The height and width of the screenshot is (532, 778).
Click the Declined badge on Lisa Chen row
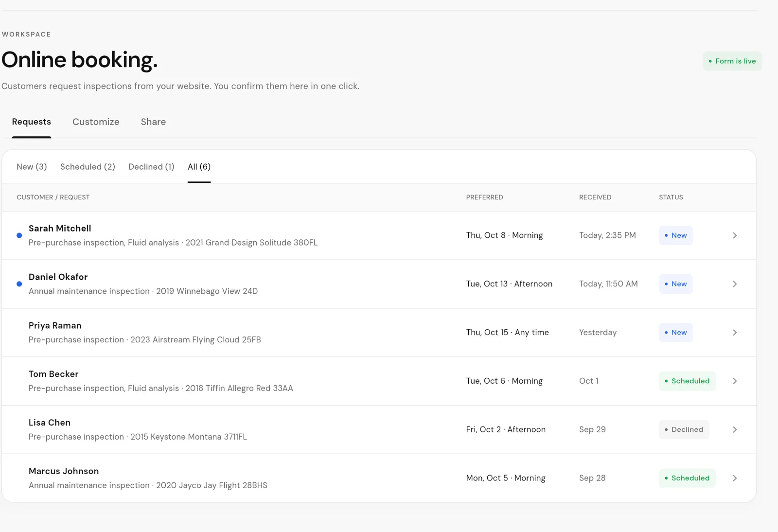(x=684, y=430)
